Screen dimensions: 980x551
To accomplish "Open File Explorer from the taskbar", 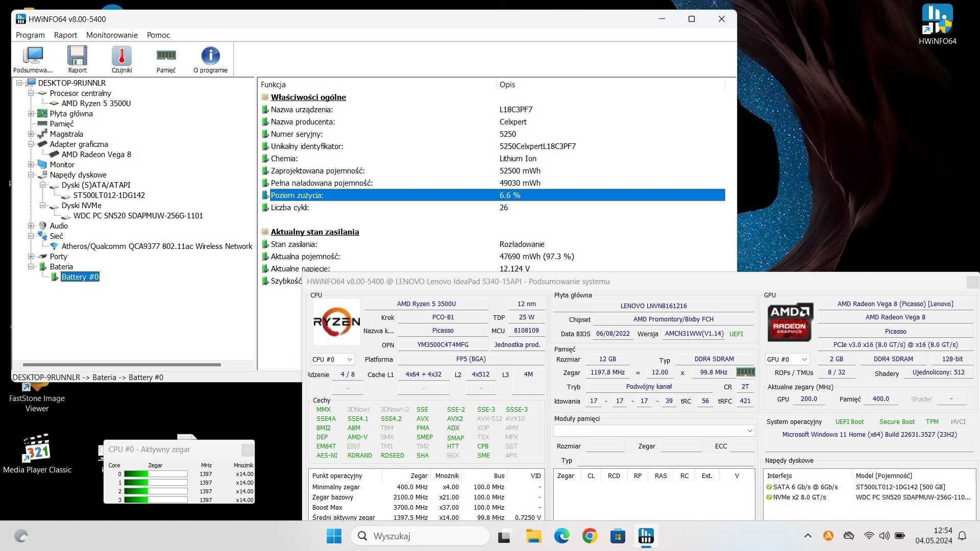I will [533, 536].
